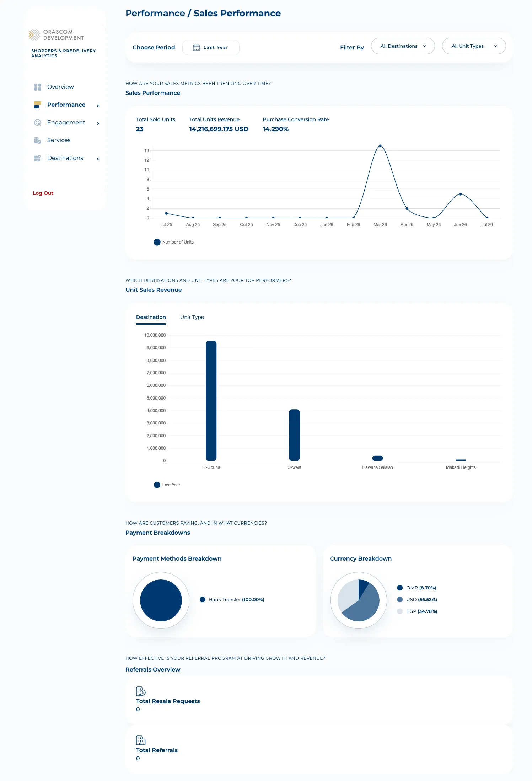532x781 pixels.
Task: Click the Performance / Sales Performance heading
Action: click(x=203, y=13)
